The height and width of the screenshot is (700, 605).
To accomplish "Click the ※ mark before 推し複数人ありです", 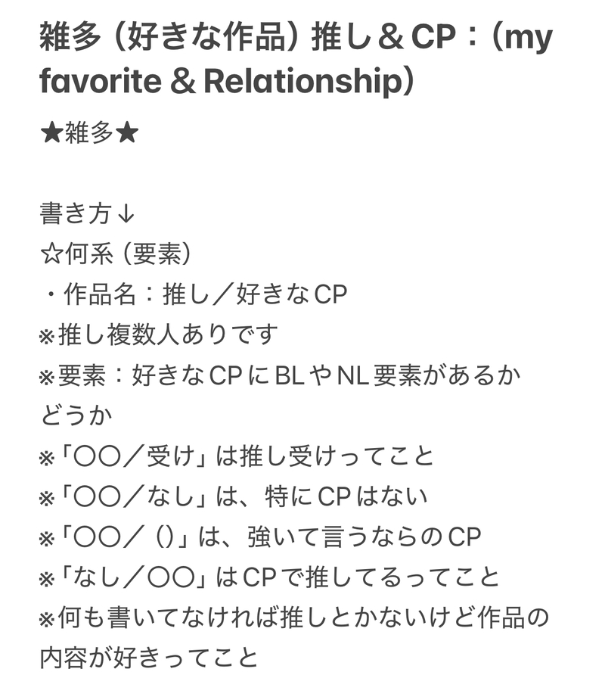I will click(x=47, y=335).
